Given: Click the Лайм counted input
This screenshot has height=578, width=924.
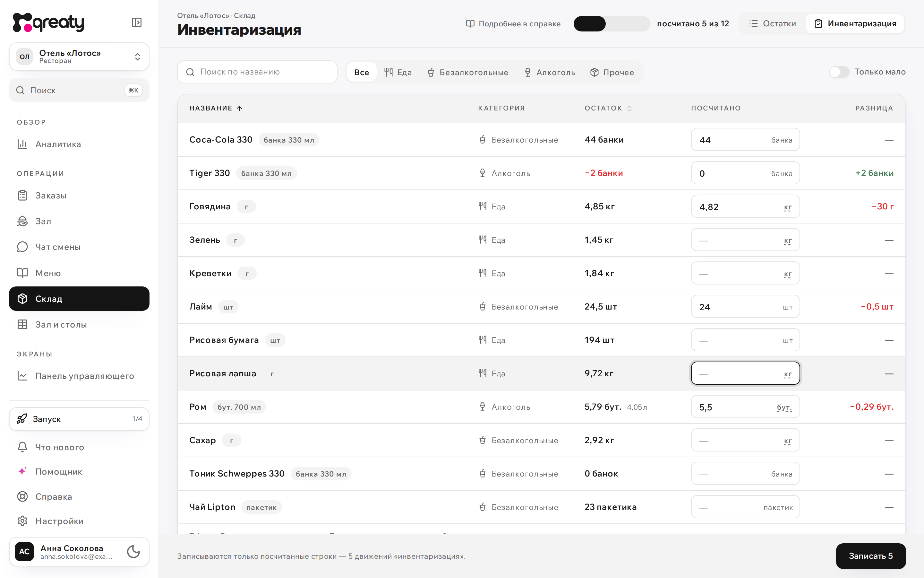Looking at the screenshot, I should coord(745,307).
